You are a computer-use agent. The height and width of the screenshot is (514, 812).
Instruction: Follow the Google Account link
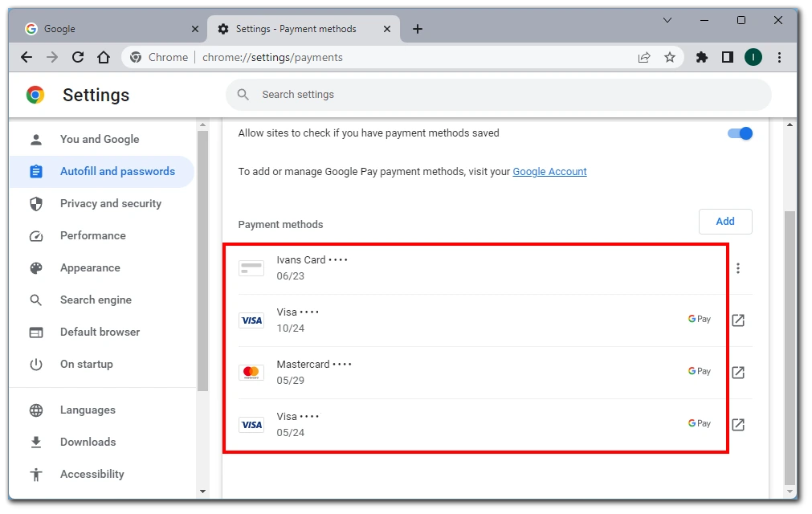click(549, 172)
